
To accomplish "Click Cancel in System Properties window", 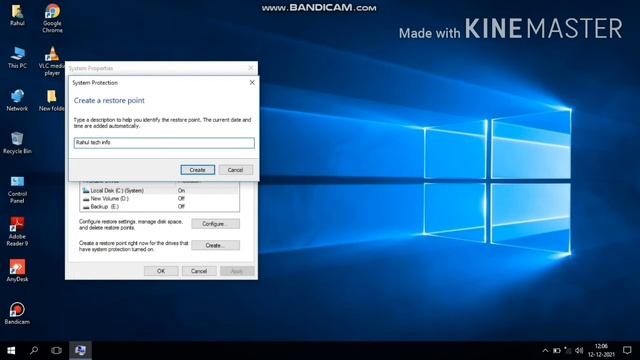I will pyautogui.click(x=199, y=271).
